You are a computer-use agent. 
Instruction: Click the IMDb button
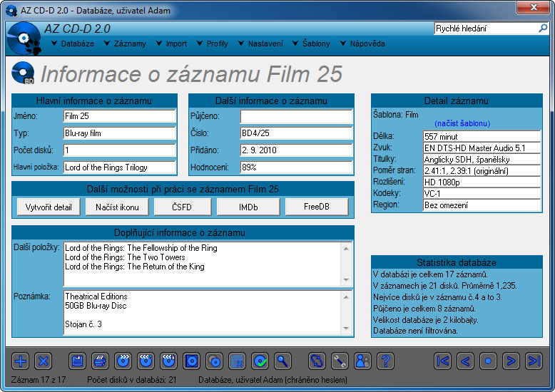248,207
